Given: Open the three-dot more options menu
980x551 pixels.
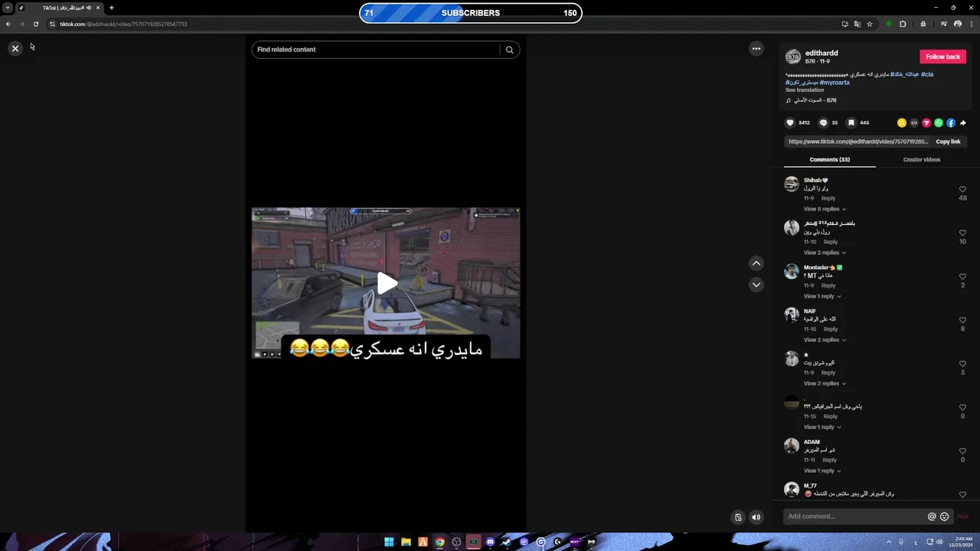Looking at the screenshot, I should (756, 48).
